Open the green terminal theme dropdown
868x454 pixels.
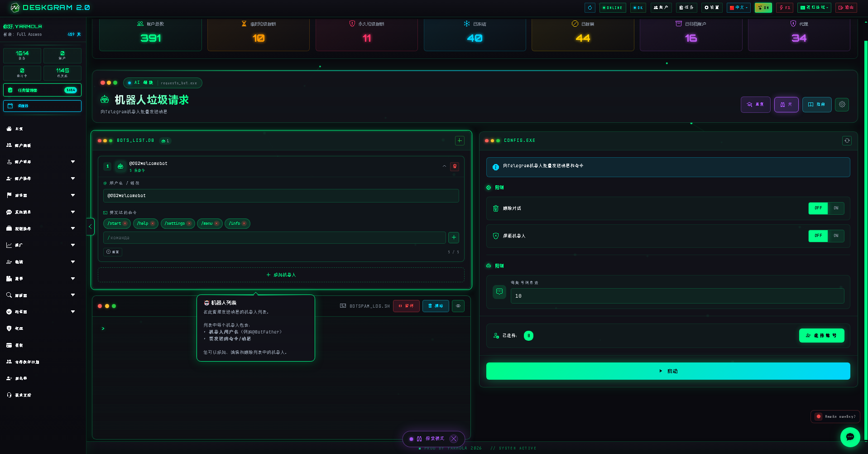pyautogui.click(x=814, y=8)
